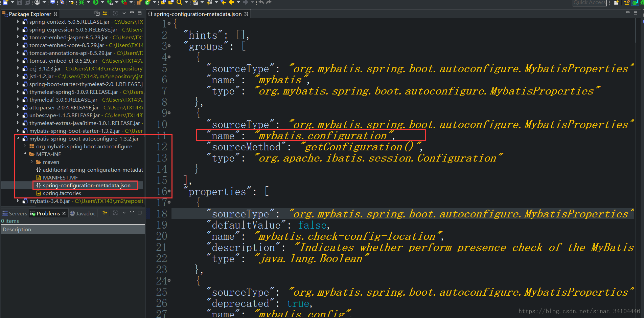The image size is (644, 318).
Task: Click the Coverage run icon
Action: 110,2
